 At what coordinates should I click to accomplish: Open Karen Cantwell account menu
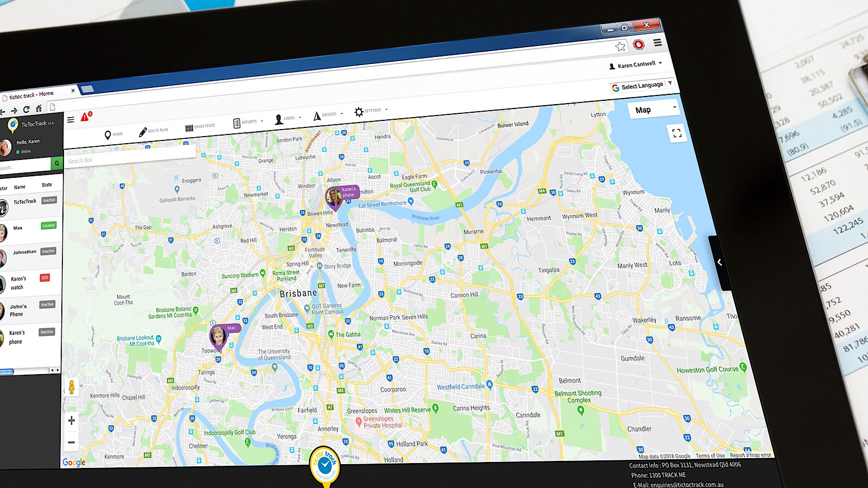(636, 65)
